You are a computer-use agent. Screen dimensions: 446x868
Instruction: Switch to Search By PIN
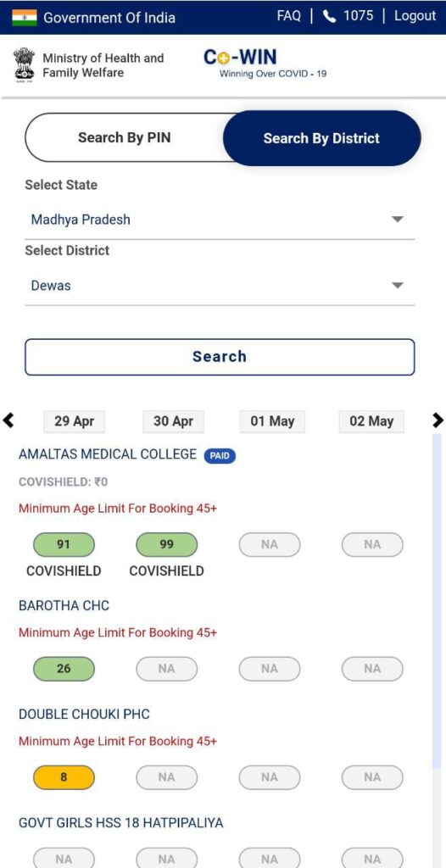point(124,138)
